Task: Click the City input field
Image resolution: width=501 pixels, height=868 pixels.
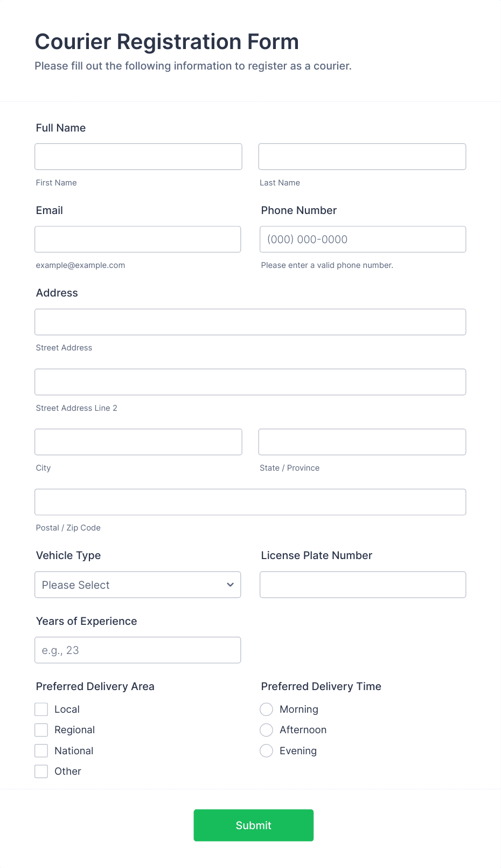Action: [x=138, y=442]
